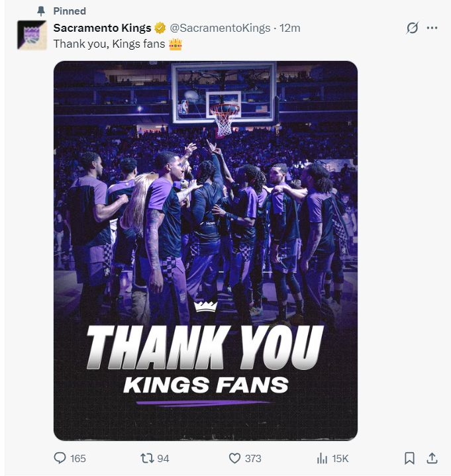
Task: Click the 12m post timestamp
Action: (x=291, y=28)
